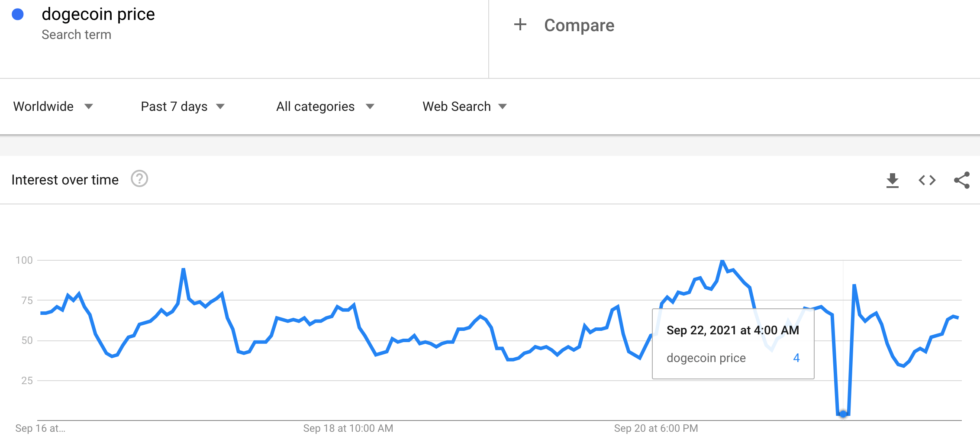
Task: Share the interest over time chart
Action: coord(961,180)
